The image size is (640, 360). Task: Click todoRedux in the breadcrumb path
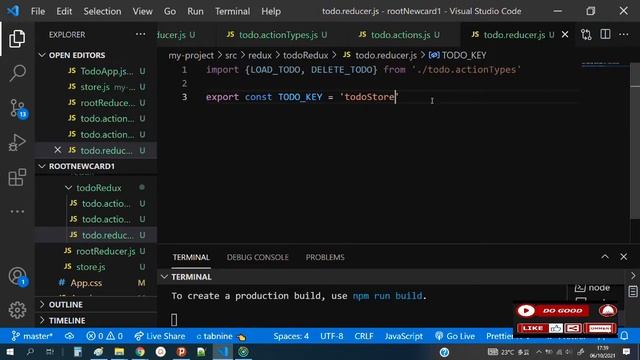coord(305,55)
